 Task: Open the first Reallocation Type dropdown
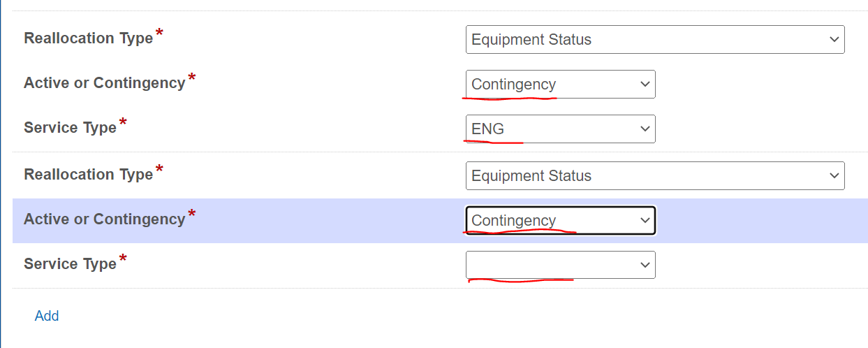(655, 39)
